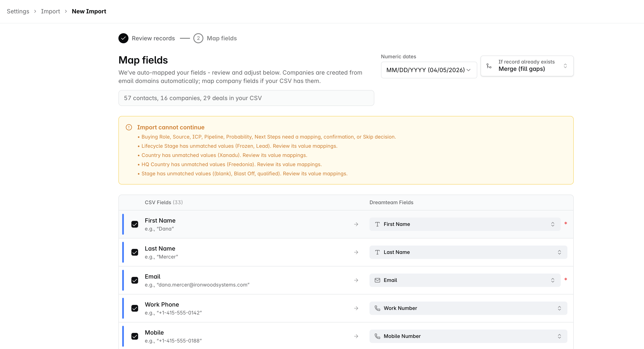
Task: Click the text-type icon in Last Name dropdown
Action: [377, 252]
